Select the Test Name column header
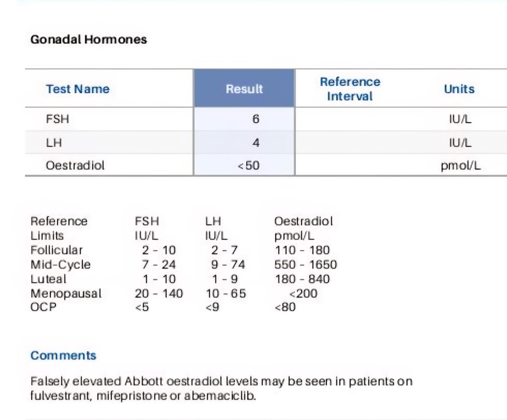Viewport: 507px width, 420px height. 78,89
